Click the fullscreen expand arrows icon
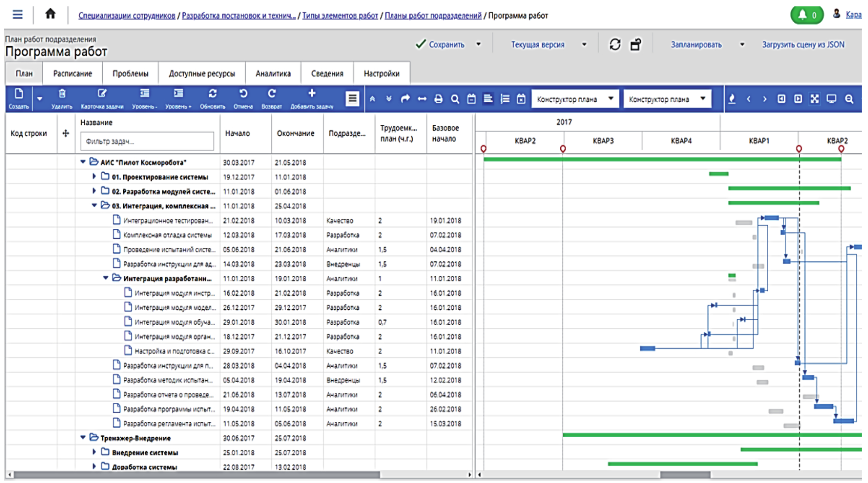Image resolution: width=868 pixels, height=483 pixels. [814, 99]
